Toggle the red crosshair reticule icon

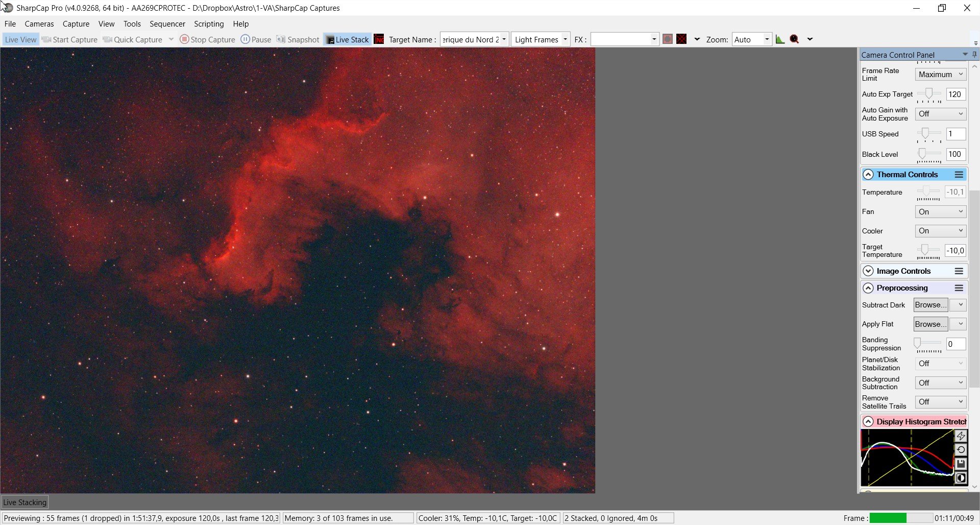(681, 39)
